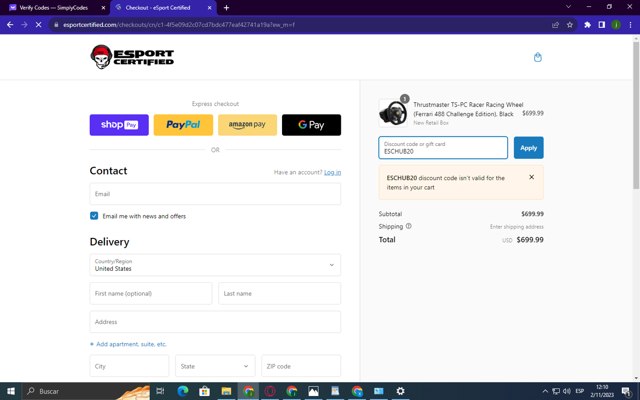Viewport: 640px width, 400px height.
Task: Focus the ZIP code field
Action: pos(301,366)
